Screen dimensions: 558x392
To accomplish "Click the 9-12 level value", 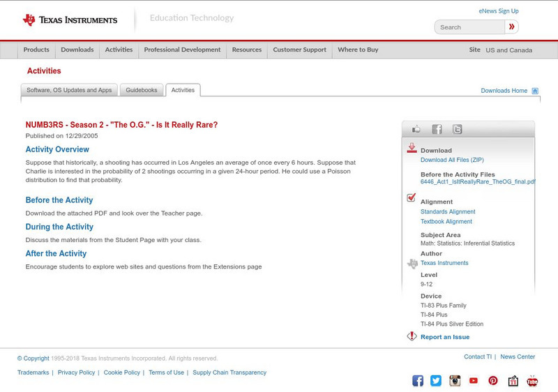I will tap(426, 284).
